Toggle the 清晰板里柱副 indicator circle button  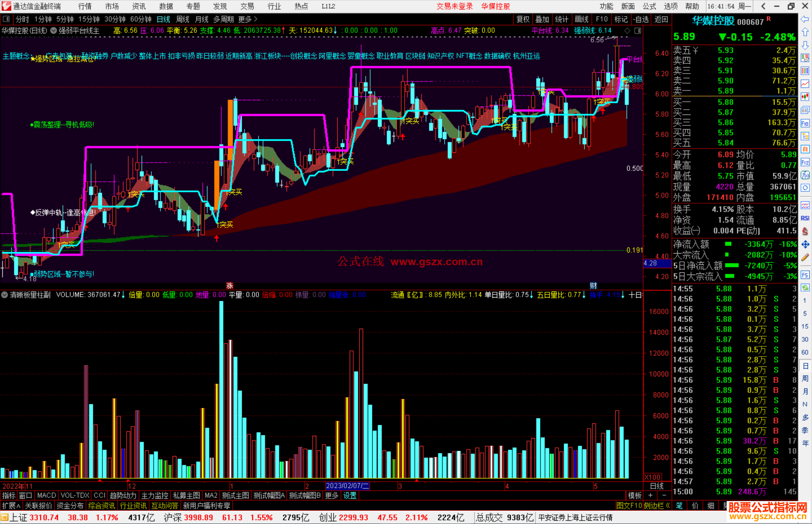5,295
